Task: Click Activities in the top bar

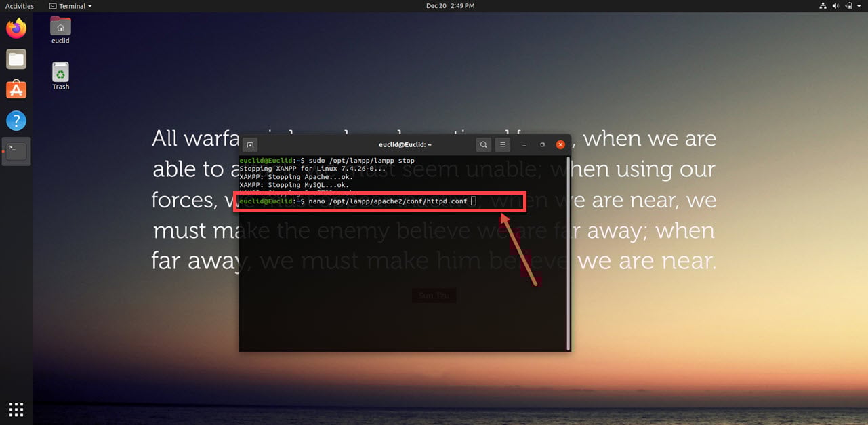Action: pos(20,6)
